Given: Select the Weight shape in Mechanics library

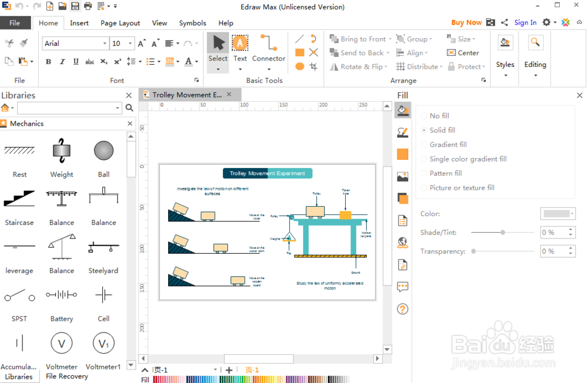Looking at the screenshot, I should tap(62, 158).
